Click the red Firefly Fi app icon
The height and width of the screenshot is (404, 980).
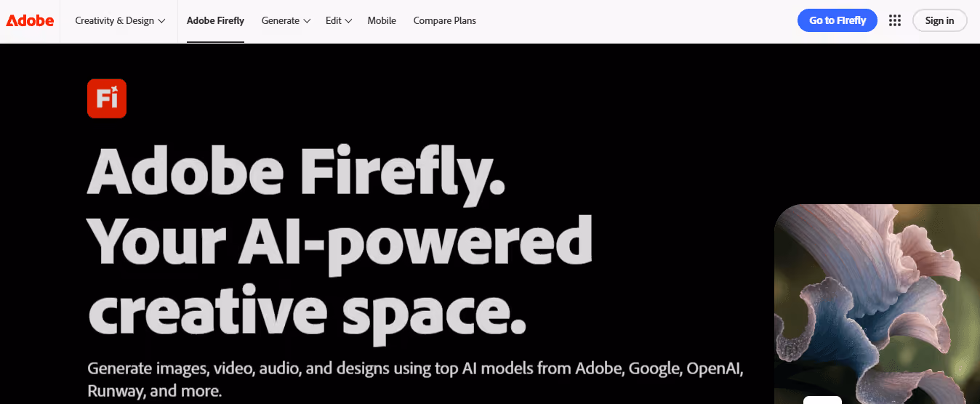tap(107, 98)
